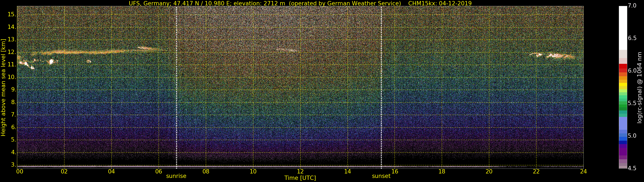Click the sunset dotted vertical line
Image resolution: width=644 pixels, height=182 pixels.
coord(381,87)
